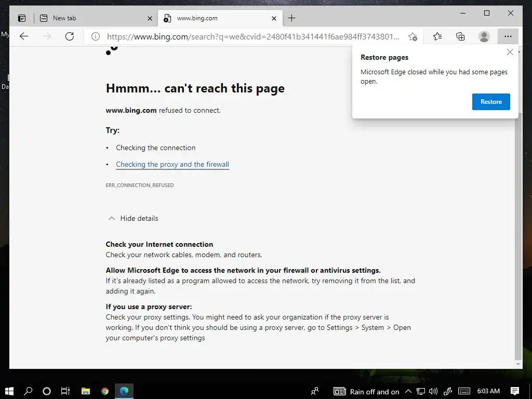Collapse the Hide details section
The image size is (532, 399).
(x=133, y=219)
